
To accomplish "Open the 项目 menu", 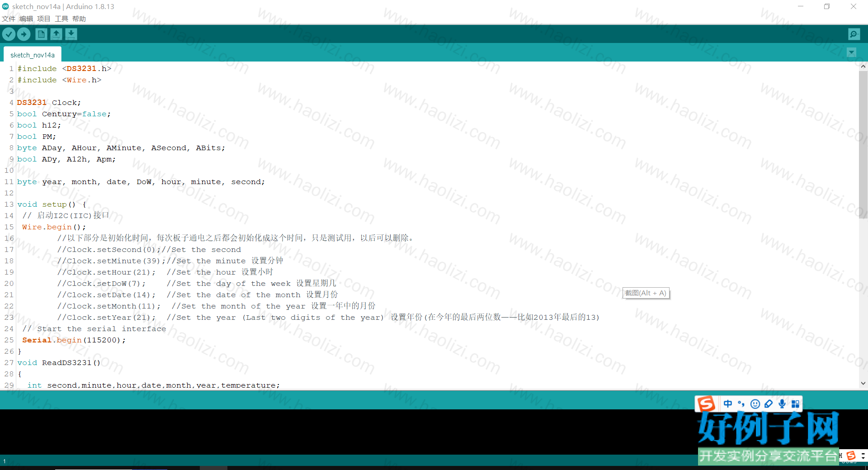I will pyautogui.click(x=44, y=19).
